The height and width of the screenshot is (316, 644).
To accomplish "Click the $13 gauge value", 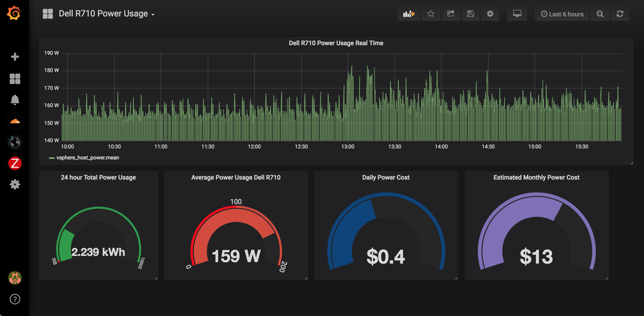I will coord(536,257).
